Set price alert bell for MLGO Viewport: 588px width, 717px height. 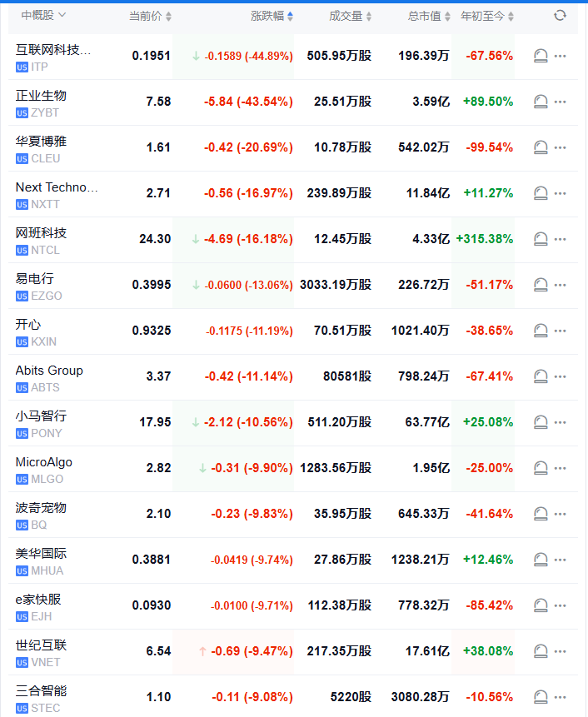click(541, 468)
